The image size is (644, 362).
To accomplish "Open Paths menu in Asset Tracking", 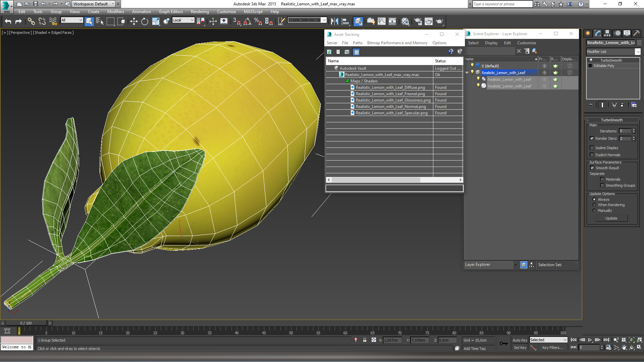I will click(358, 43).
